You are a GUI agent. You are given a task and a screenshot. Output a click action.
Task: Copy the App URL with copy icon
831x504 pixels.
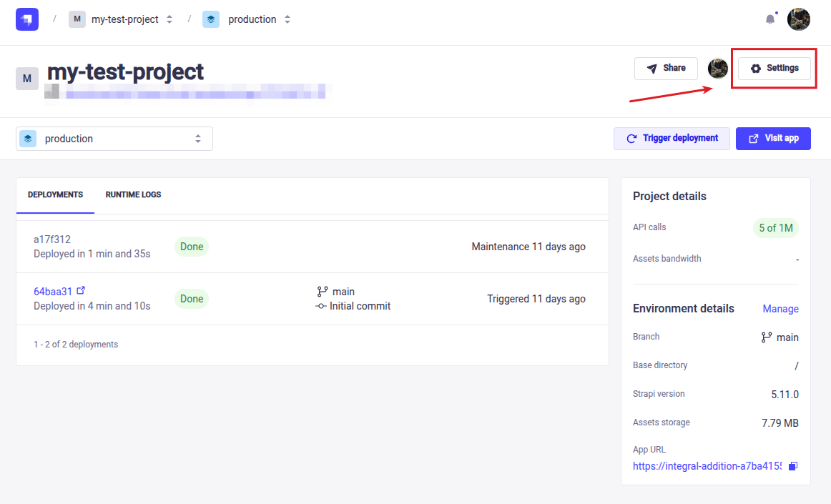792,466
